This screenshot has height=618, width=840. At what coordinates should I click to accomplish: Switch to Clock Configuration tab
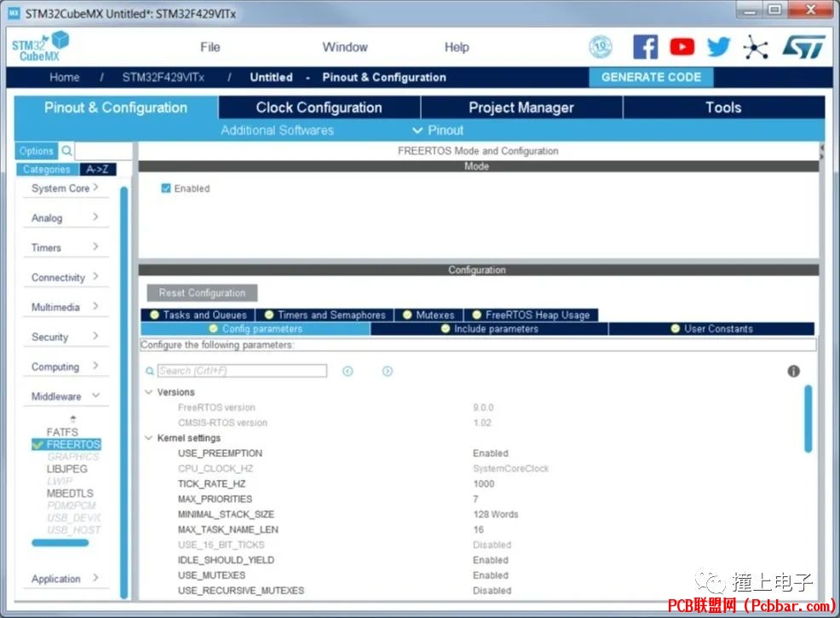tap(319, 107)
